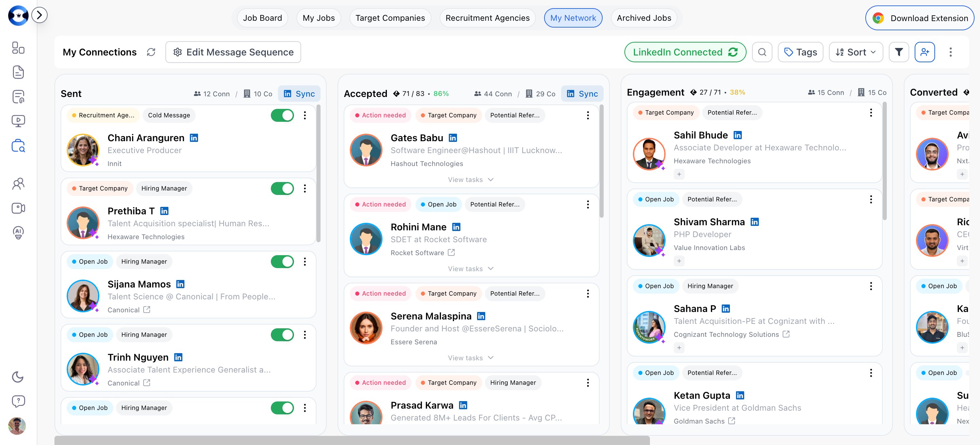Image resolution: width=980 pixels, height=445 pixels.
Task: Open Trinh Nguyen's Canonical external link icon
Action: [x=147, y=383]
